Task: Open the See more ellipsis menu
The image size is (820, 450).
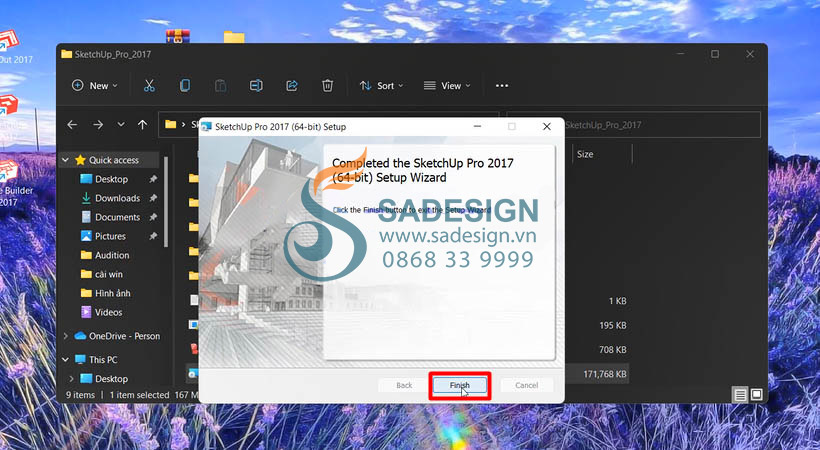Action: pyautogui.click(x=502, y=85)
